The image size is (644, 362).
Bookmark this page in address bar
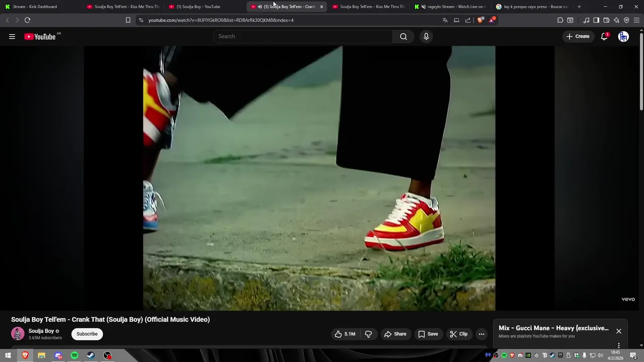(x=128, y=20)
